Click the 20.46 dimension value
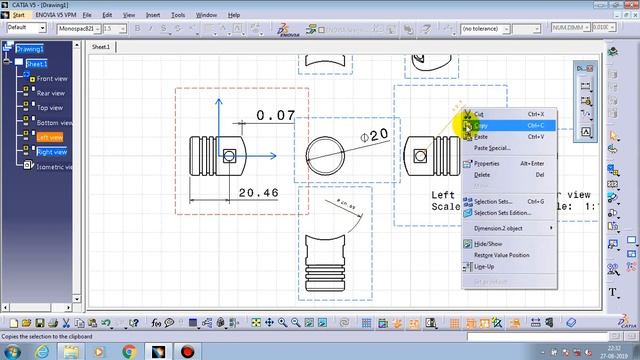The image size is (640, 360). (x=258, y=193)
